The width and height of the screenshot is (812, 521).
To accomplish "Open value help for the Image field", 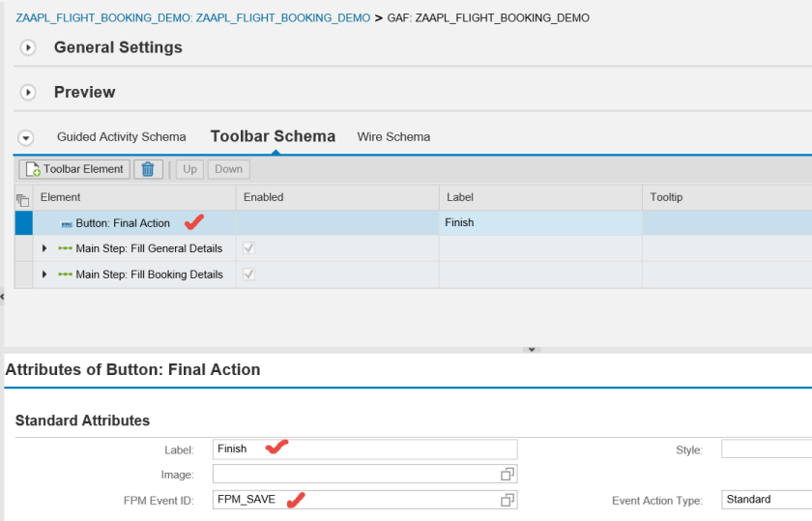I will pyautogui.click(x=507, y=475).
